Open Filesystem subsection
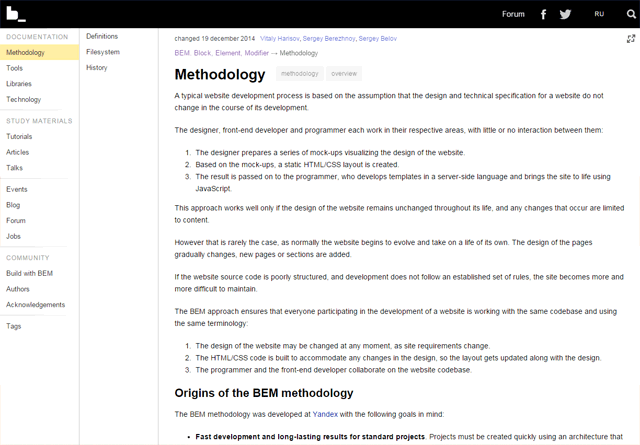Screen dimensions: 640x445 (103, 52)
